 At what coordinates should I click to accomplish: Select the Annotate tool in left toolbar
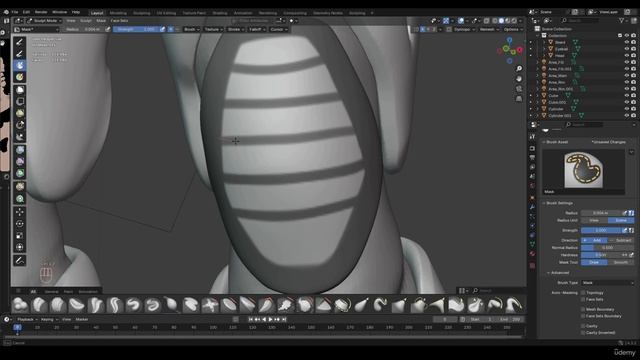(20, 260)
